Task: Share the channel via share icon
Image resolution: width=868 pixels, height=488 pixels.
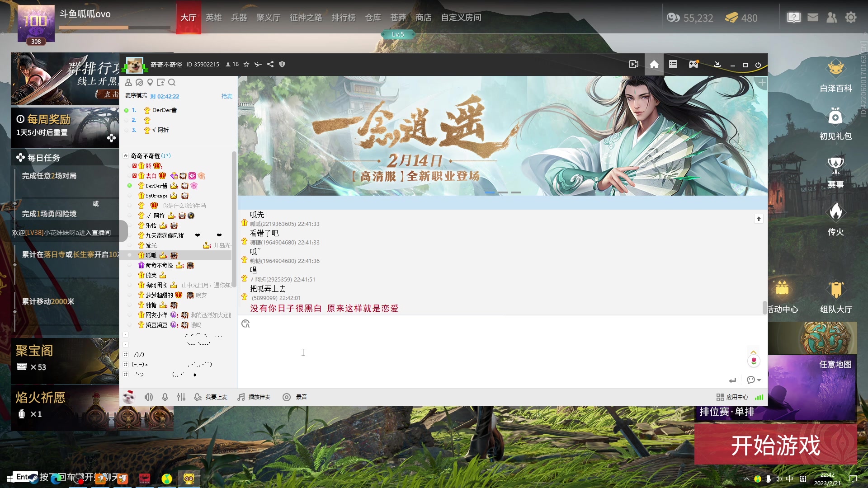Action: coord(270,64)
